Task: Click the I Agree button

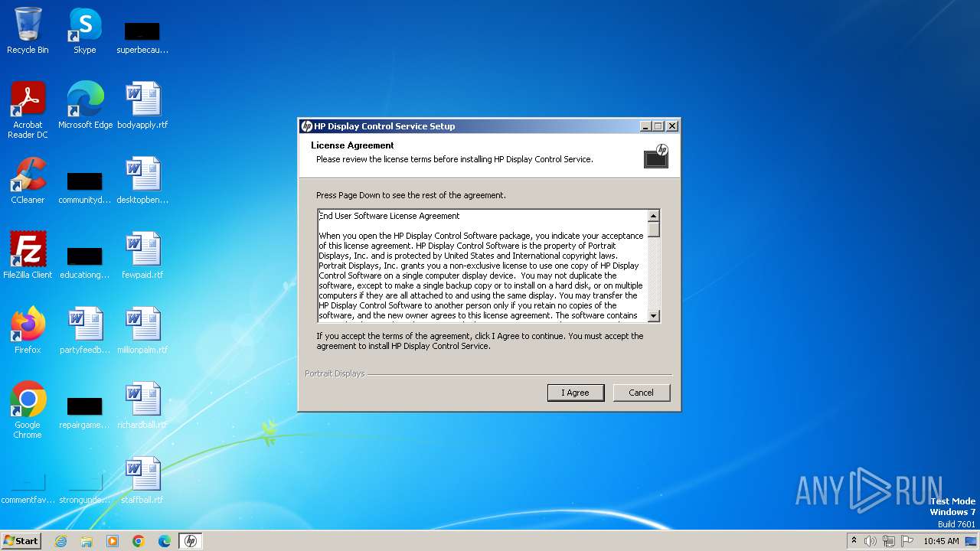Action: (x=576, y=393)
